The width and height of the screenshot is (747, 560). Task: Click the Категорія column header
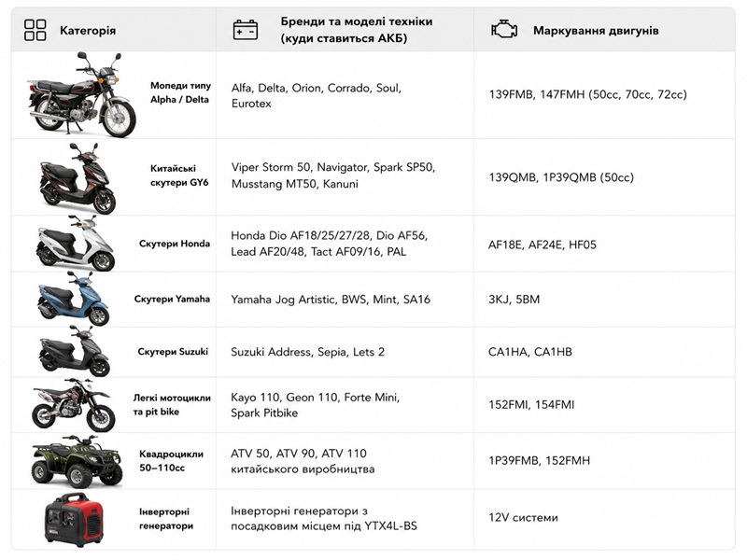click(x=88, y=31)
